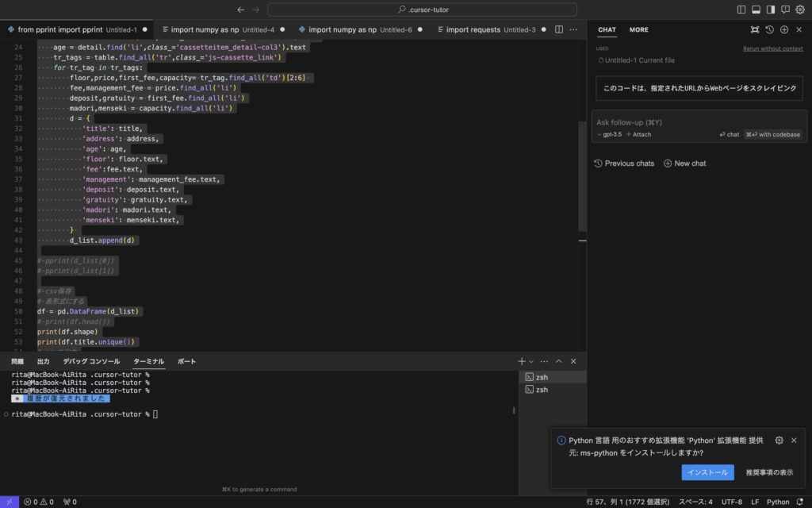Click Rerun without context link
812x508 pixels.
772,48
